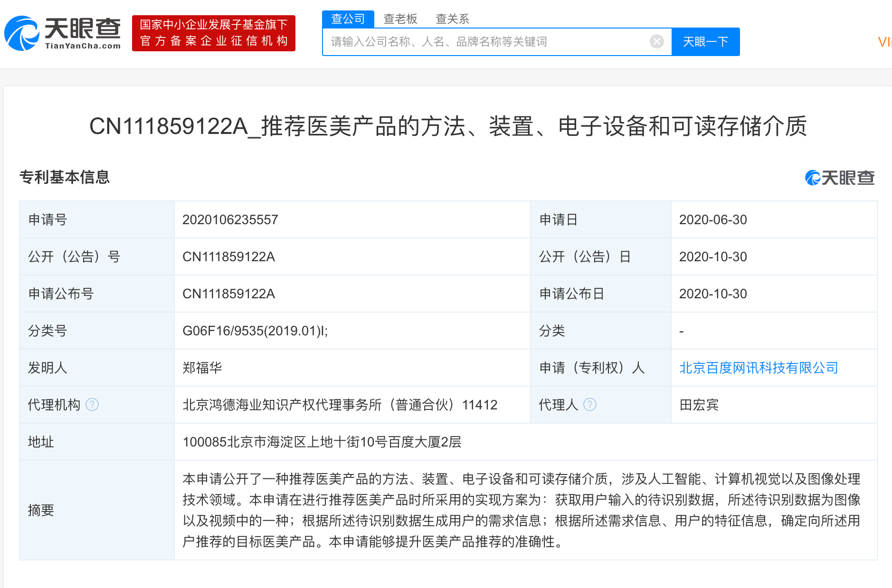Open help tooltip beside 代理人
The width and height of the screenshot is (892, 588).
coord(590,405)
